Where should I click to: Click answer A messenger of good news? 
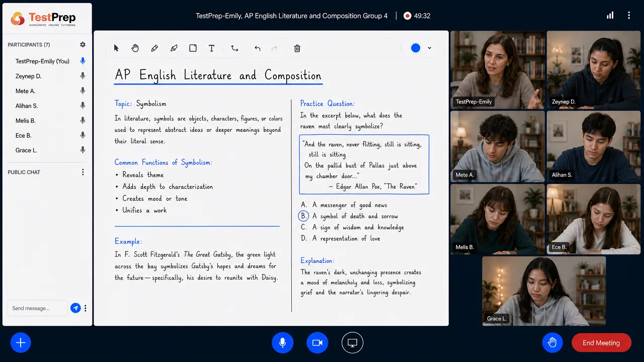tap(344, 205)
